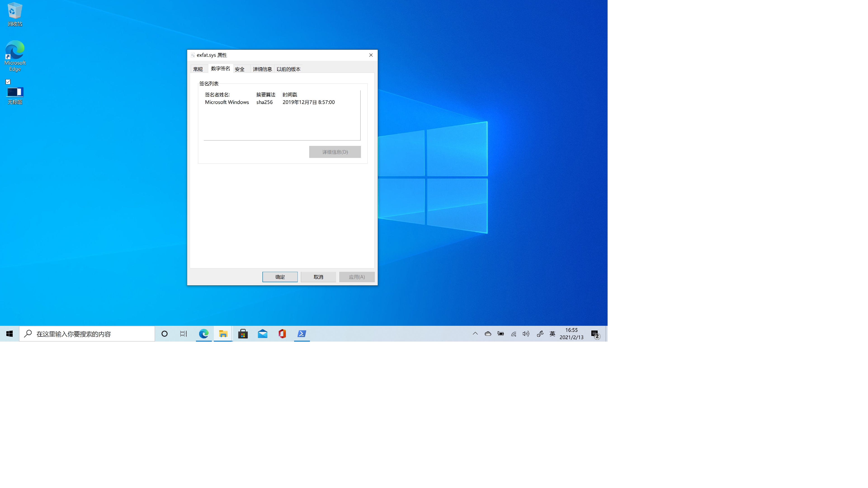Viewport: 868px width, 488px height.
Task: Open the 以前的版本 tab
Action: (288, 69)
